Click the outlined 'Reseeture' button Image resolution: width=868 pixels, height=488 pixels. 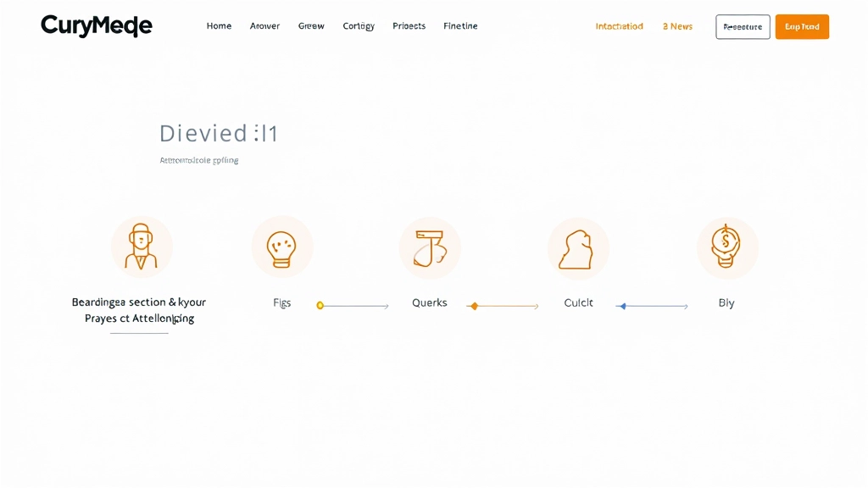(743, 26)
